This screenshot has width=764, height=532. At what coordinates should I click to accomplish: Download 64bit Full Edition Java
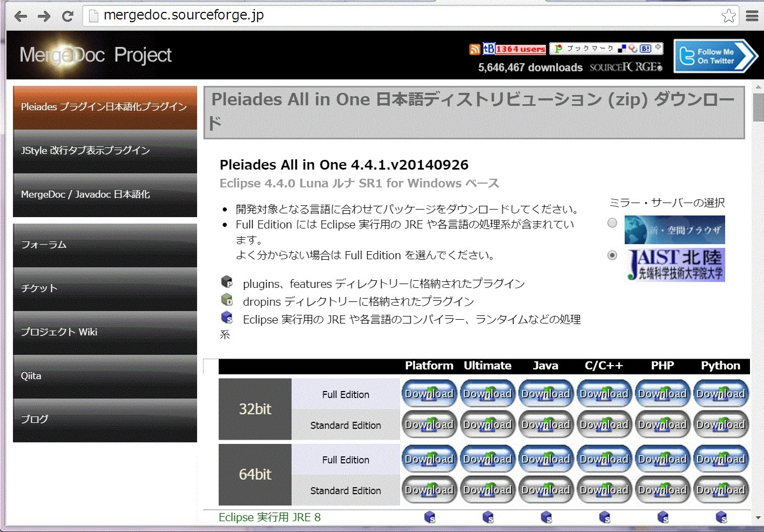pyautogui.click(x=546, y=459)
